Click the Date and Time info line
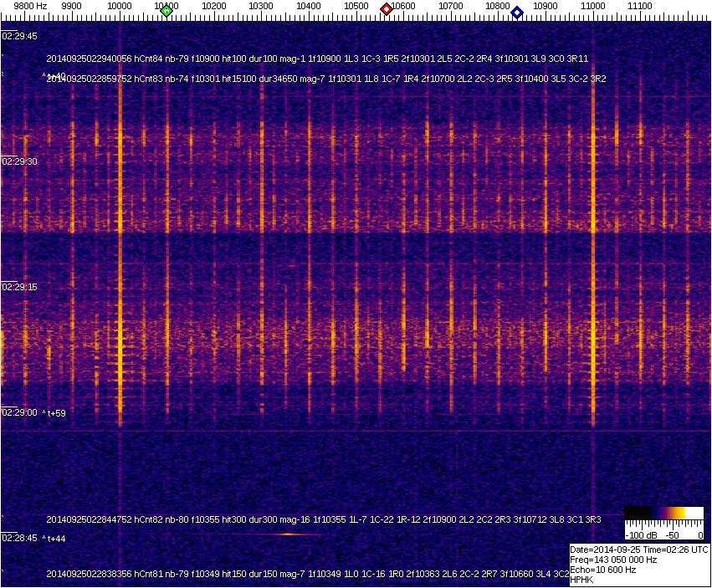The width and height of the screenshot is (712, 588). [x=639, y=550]
